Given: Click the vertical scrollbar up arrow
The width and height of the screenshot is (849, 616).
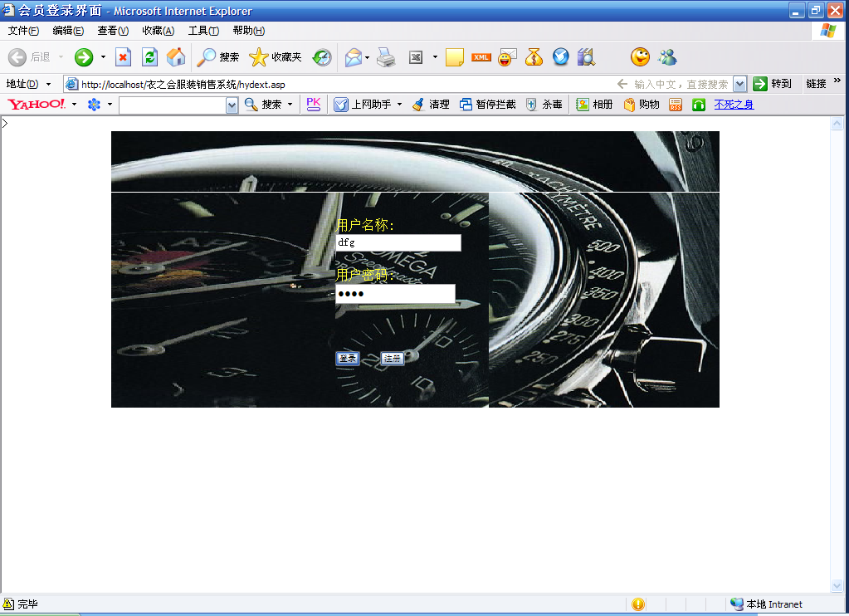Looking at the screenshot, I should pos(837,124).
